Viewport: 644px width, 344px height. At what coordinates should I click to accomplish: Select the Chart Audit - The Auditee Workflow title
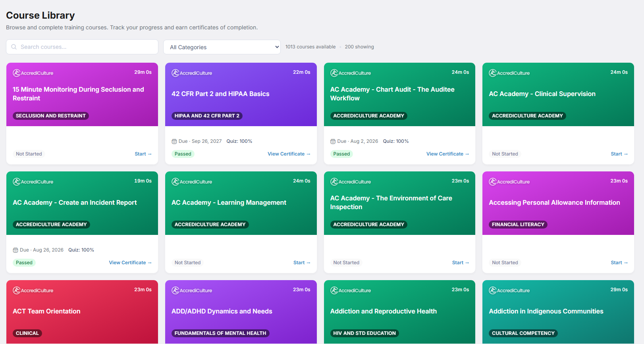[392, 94]
